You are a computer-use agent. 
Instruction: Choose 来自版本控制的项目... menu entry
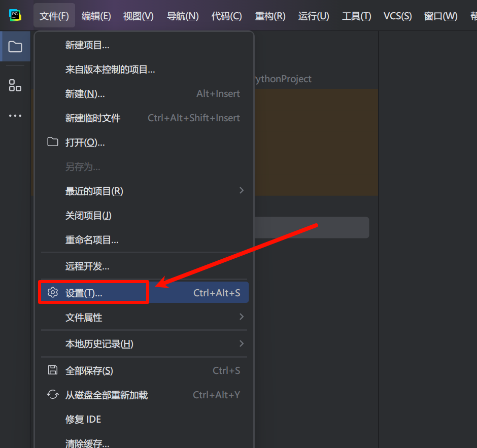point(110,70)
